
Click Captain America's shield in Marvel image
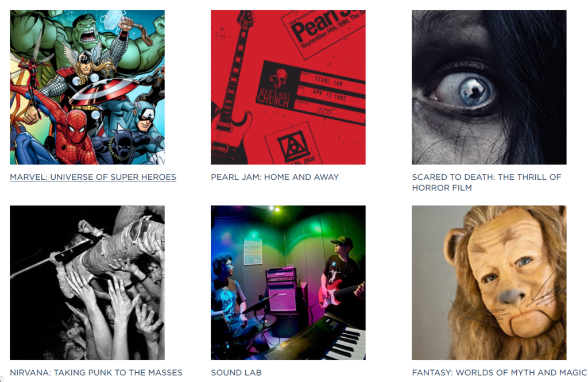click(103, 91)
